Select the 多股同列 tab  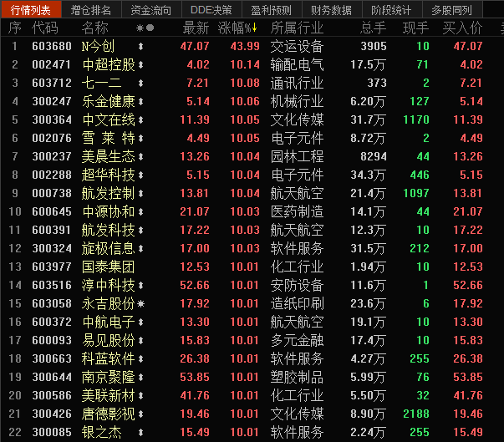452,9
